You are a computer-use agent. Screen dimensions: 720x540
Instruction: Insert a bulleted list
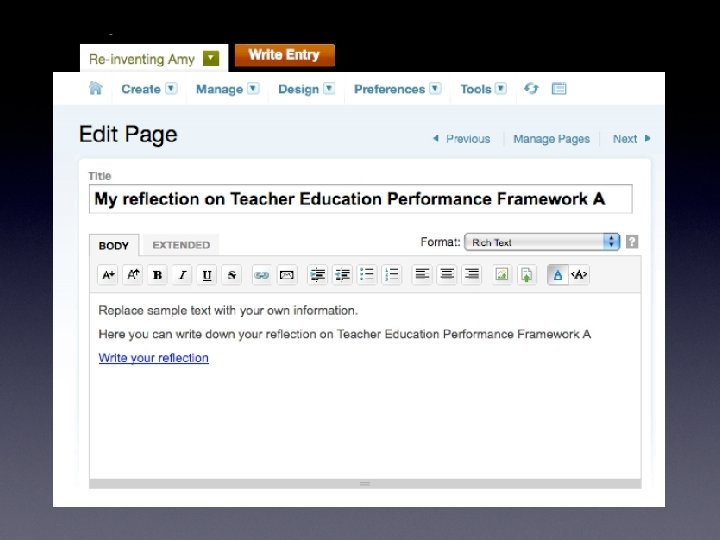coord(367,275)
